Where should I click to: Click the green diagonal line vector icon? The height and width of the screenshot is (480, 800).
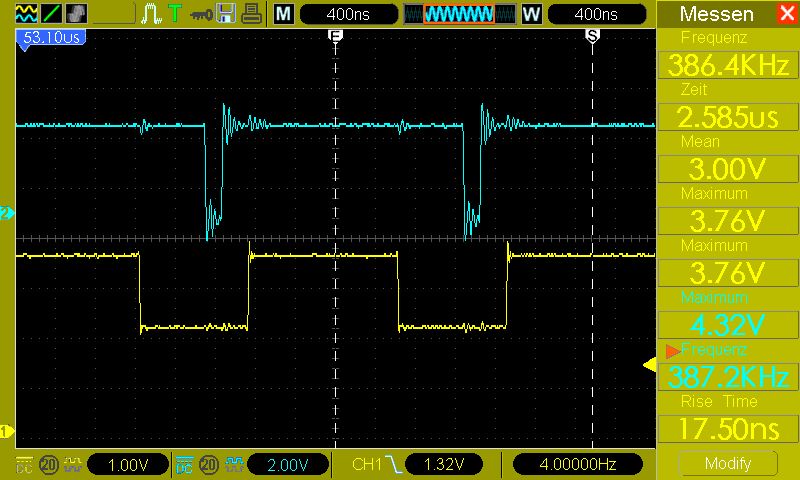click(x=51, y=14)
